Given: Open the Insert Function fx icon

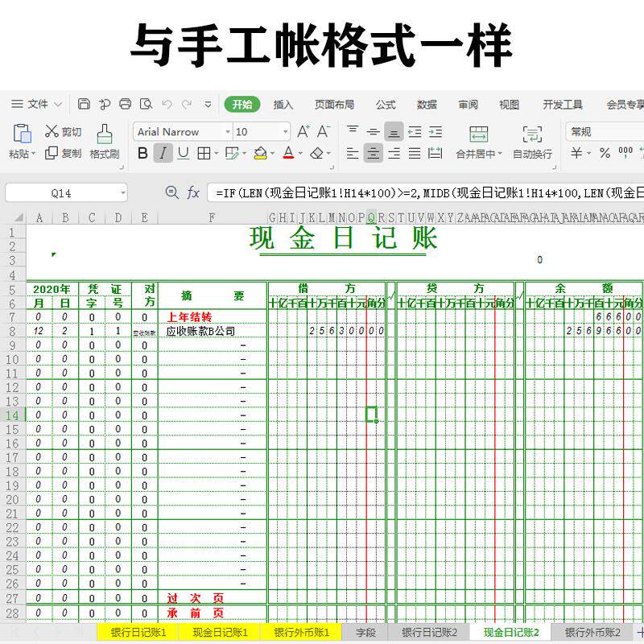Looking at the screenshot, I should coord(192,192).
